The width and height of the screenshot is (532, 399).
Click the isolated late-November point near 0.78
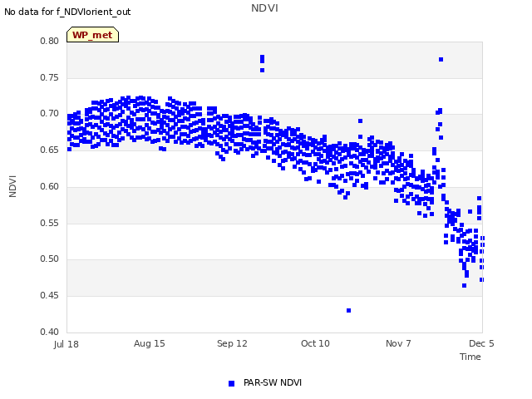tap(441, 59)
